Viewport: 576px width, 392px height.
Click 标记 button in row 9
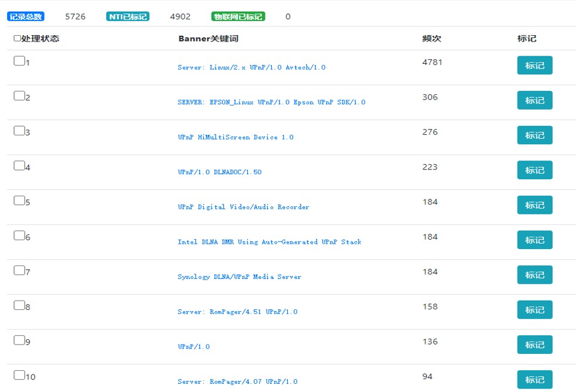[534, 345]
